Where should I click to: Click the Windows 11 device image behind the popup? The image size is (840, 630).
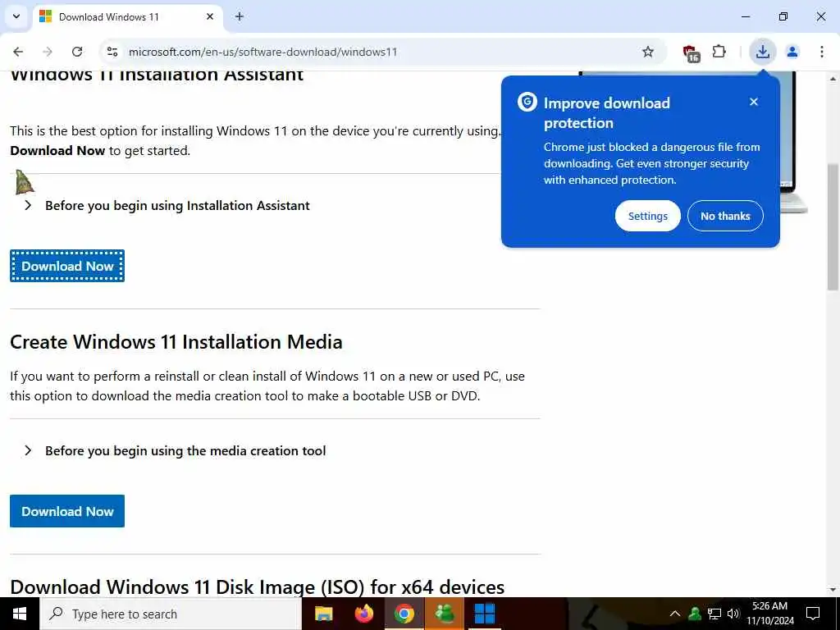click(793, 142)
